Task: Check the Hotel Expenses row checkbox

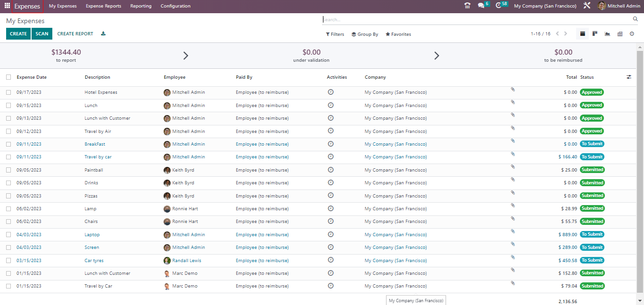Action: 8,92
